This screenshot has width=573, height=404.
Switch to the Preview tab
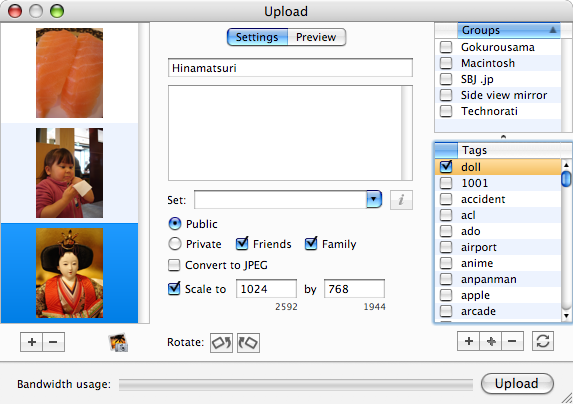(x=316, y=37)
